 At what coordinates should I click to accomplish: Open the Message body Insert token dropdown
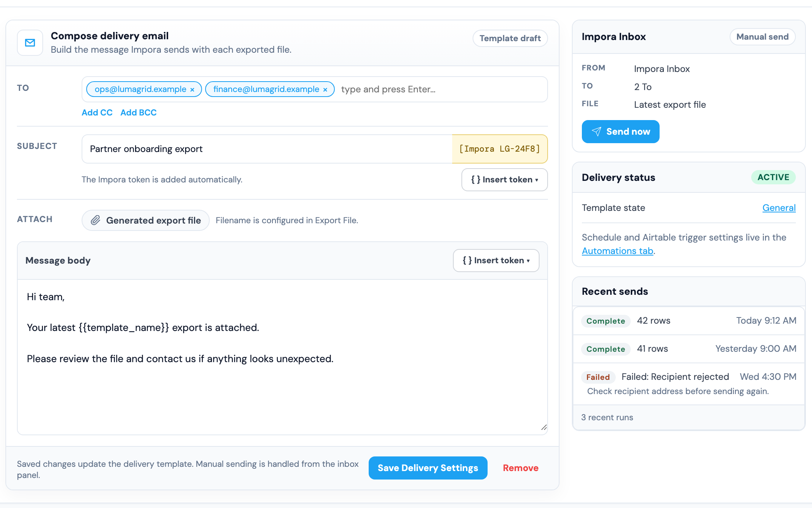(x=496, y=261)
